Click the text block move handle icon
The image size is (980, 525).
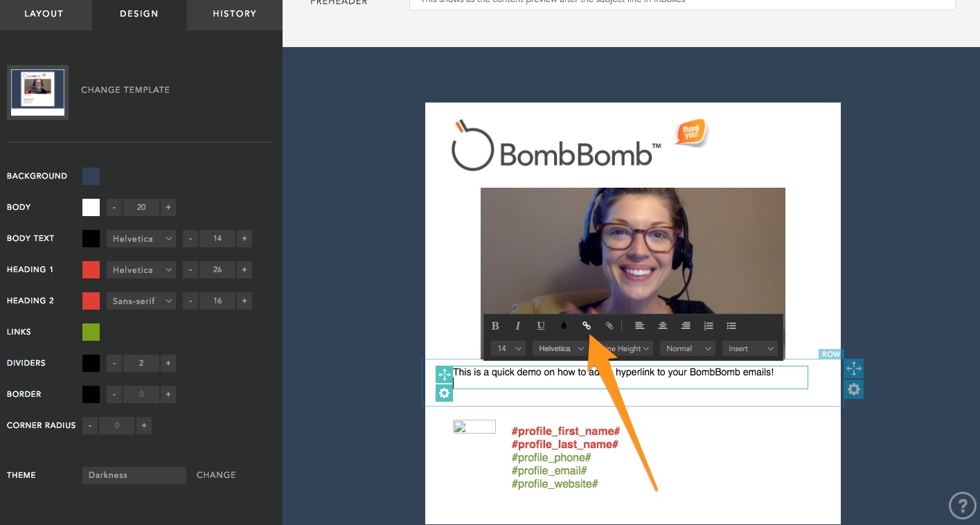click(x=444, y=375)
